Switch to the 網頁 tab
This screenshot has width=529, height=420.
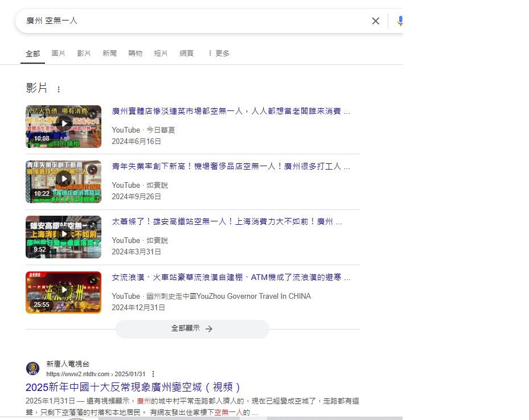tap(187, 53)
